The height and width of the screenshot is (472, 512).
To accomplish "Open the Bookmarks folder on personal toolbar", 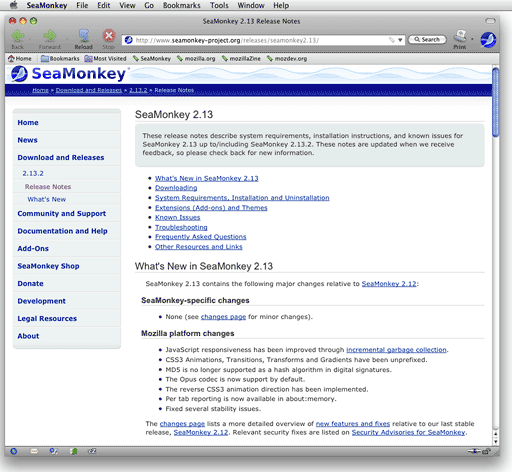I will [x=60, y=59].
